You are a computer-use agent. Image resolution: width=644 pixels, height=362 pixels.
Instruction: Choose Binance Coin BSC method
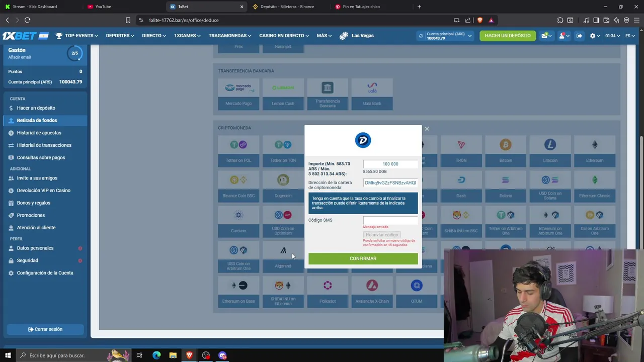[238, 187]
